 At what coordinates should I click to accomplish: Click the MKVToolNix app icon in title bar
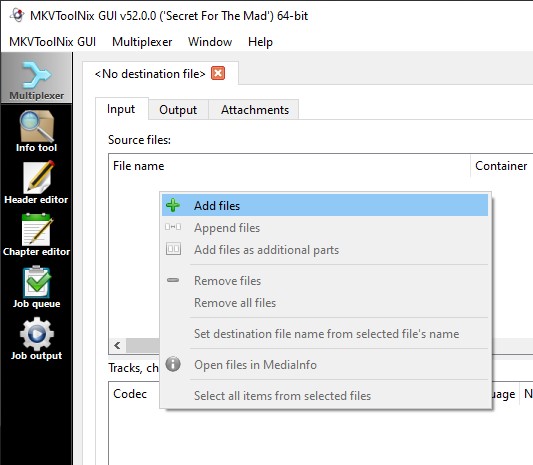(17, 15)
